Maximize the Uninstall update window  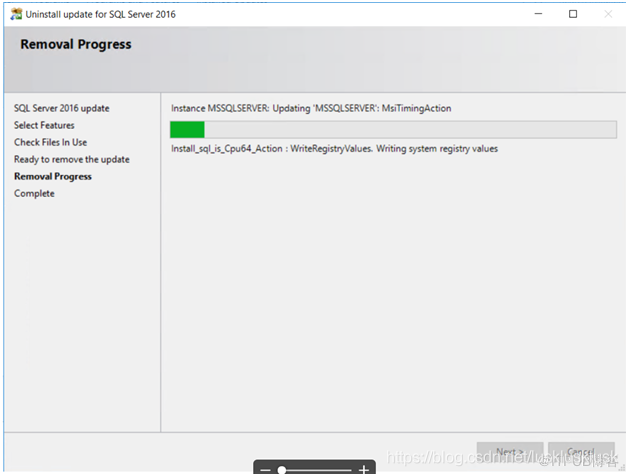coord(573,14)
